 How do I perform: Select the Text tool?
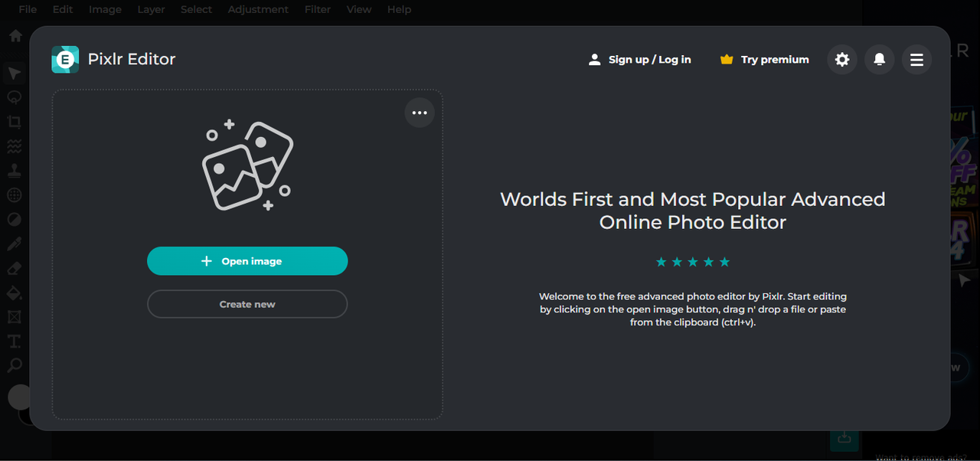pos(15,342)
